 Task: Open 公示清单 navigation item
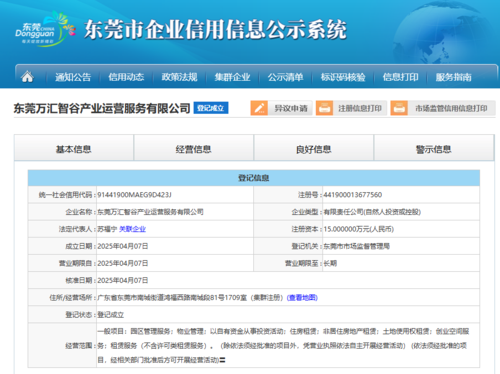pyautogui.click(x=285, y=77)
